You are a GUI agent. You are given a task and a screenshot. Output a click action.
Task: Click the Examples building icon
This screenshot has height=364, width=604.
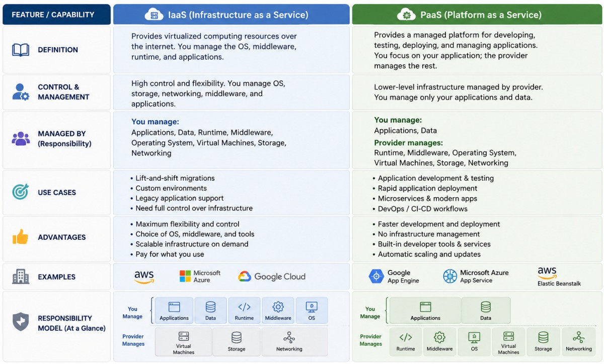(x=21, y=277)
